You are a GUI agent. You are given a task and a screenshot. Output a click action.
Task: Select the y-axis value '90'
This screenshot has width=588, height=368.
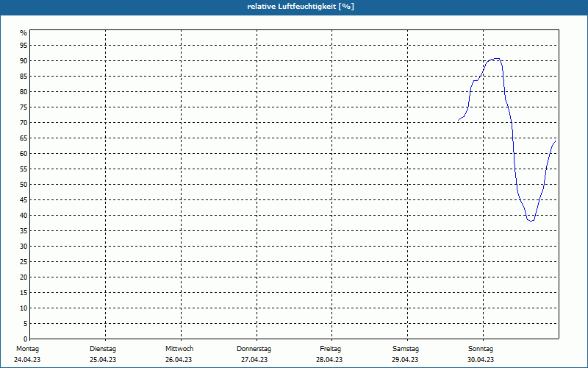[24, 61]
